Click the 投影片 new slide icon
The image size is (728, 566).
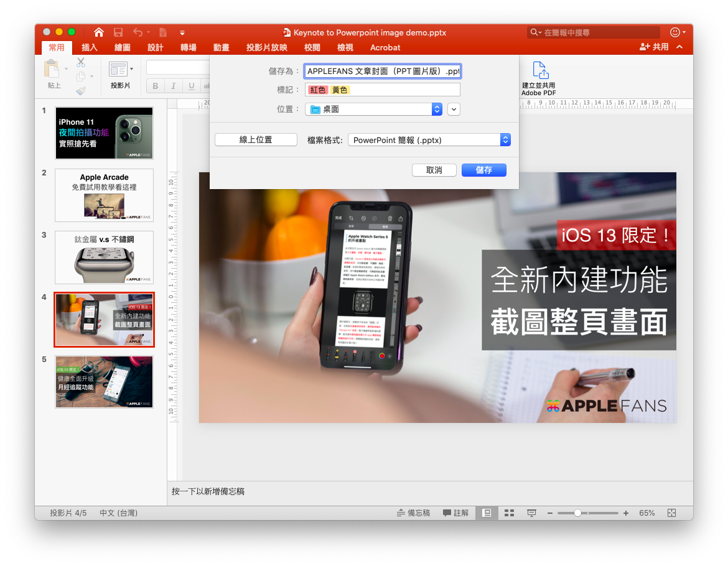tap(118, 69)
